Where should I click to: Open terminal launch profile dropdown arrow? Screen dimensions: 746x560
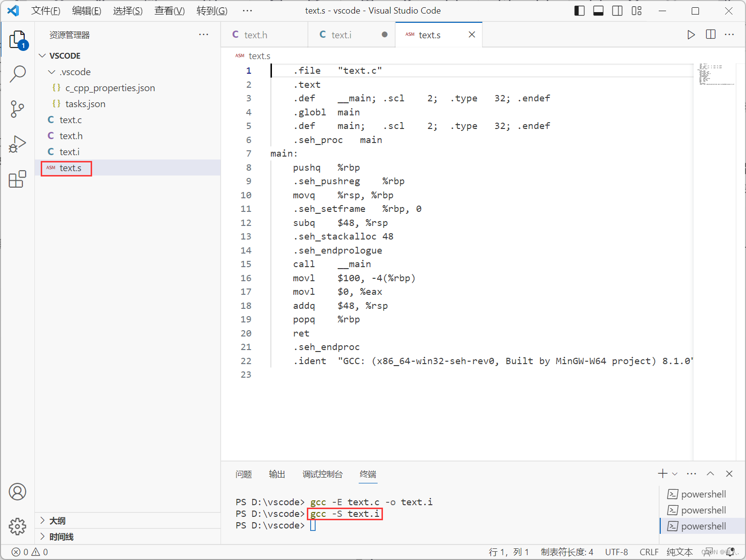[x=675, y=474]
